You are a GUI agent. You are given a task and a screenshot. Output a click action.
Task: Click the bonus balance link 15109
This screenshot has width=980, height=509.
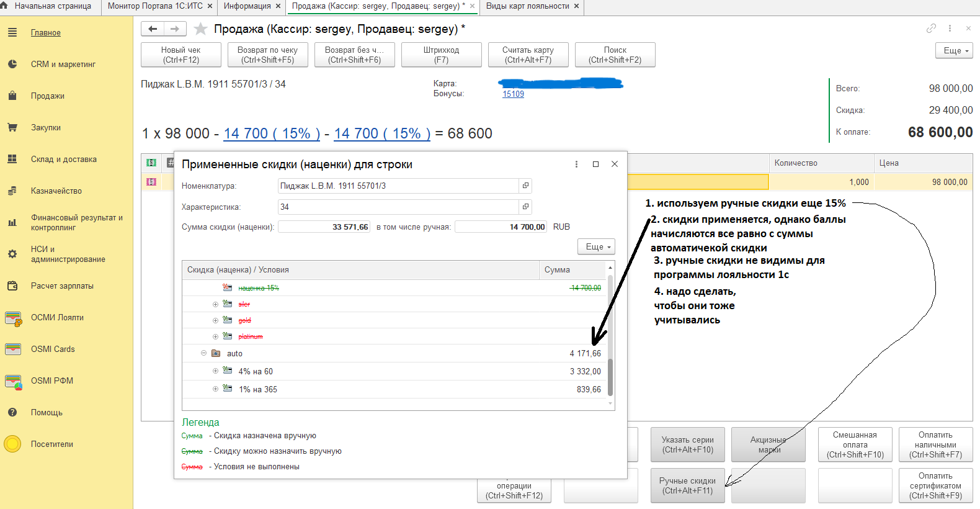click(513, 94)
